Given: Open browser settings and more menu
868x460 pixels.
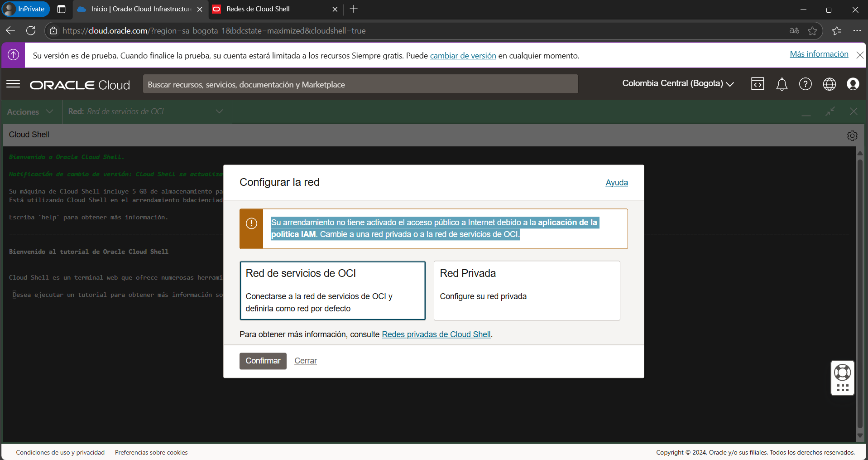Looking at the screenshot, I should tap(857, 31).
